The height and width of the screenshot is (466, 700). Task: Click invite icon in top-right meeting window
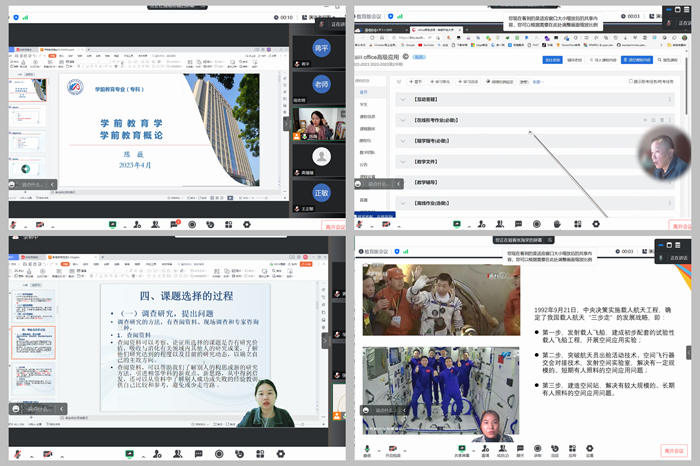(x=482, y=224)
